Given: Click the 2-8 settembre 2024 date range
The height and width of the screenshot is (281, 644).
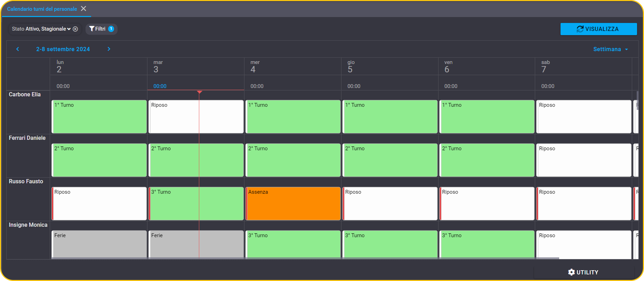Looking at the screenshot, I should click(63, 49).
